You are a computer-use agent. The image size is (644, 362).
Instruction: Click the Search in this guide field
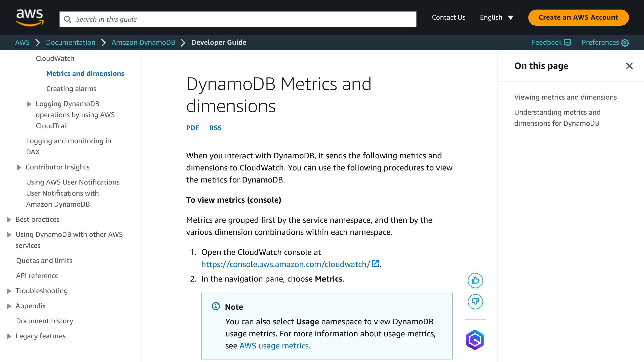[x=238, y=19]
